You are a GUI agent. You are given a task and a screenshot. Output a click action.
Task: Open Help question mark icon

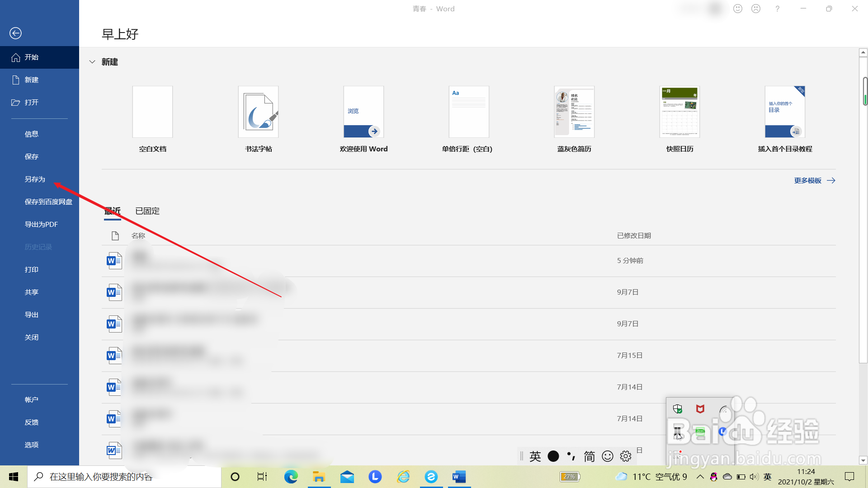777,9
